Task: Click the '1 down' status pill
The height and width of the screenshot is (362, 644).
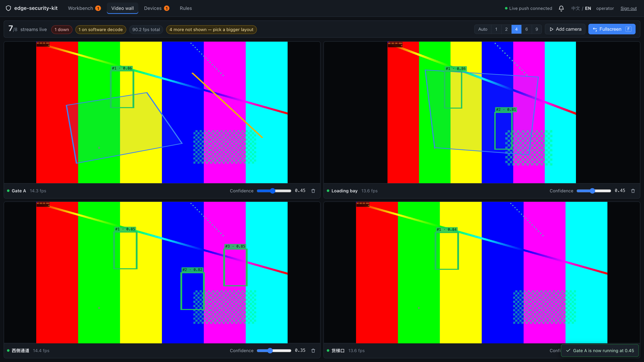Action: coord(62,29)
